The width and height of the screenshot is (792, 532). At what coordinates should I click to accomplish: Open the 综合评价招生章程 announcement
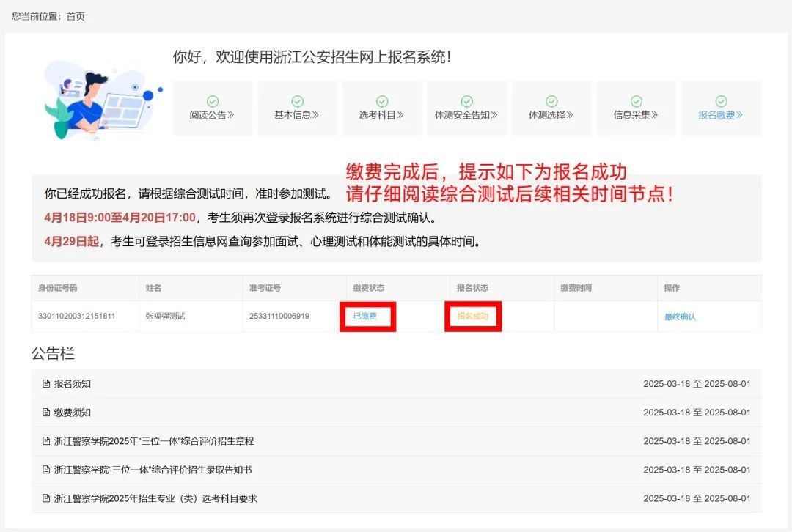tap(154, 441)
